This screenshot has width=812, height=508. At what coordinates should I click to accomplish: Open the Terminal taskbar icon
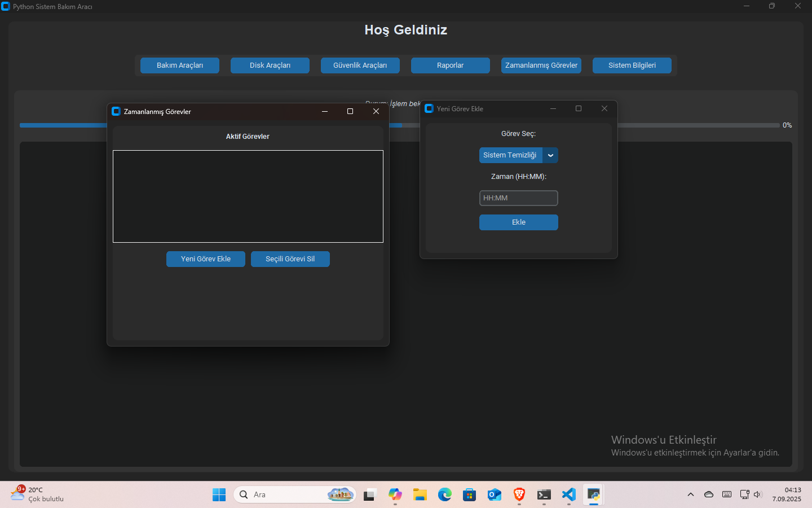pyautogui.click(x=544, y=495)
